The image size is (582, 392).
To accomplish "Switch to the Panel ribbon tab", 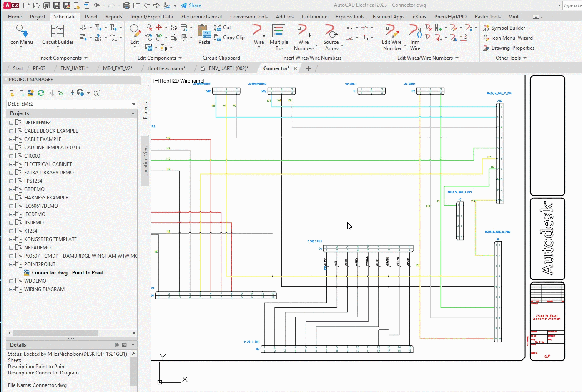I will point(91,17).
